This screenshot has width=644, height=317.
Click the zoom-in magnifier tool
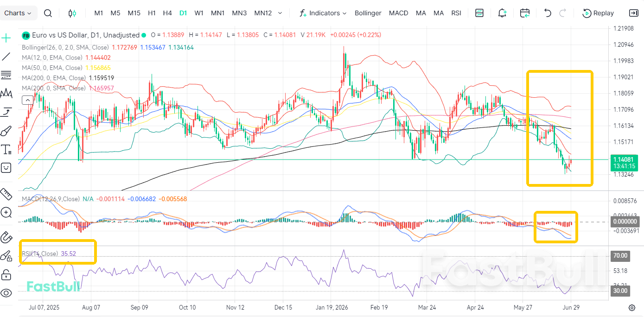pos(6,213)
